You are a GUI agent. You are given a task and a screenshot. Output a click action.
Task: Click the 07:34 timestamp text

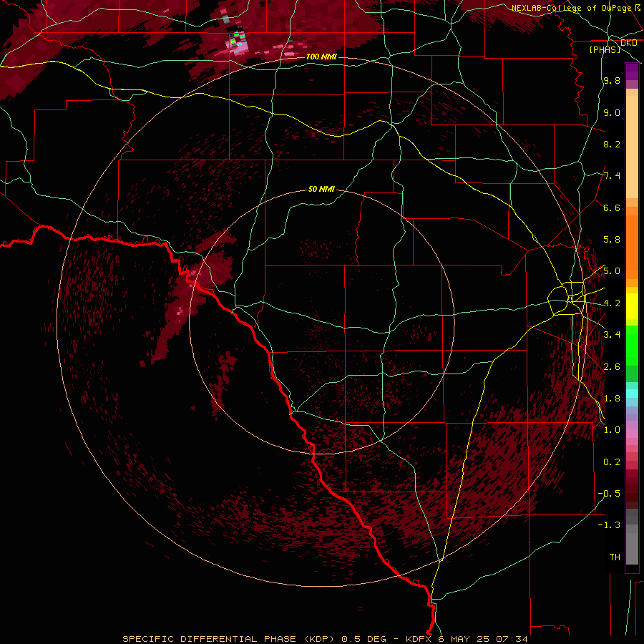512,639
